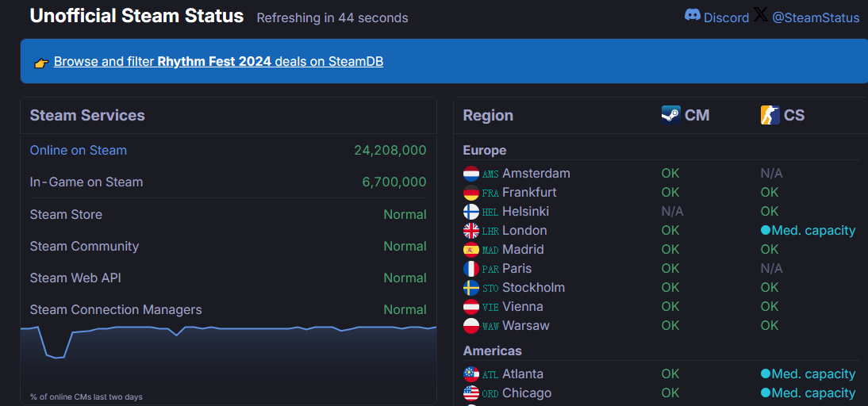Click the Europe region heading
This screenshot has height=406, width=868.
(x=484, y=151)
